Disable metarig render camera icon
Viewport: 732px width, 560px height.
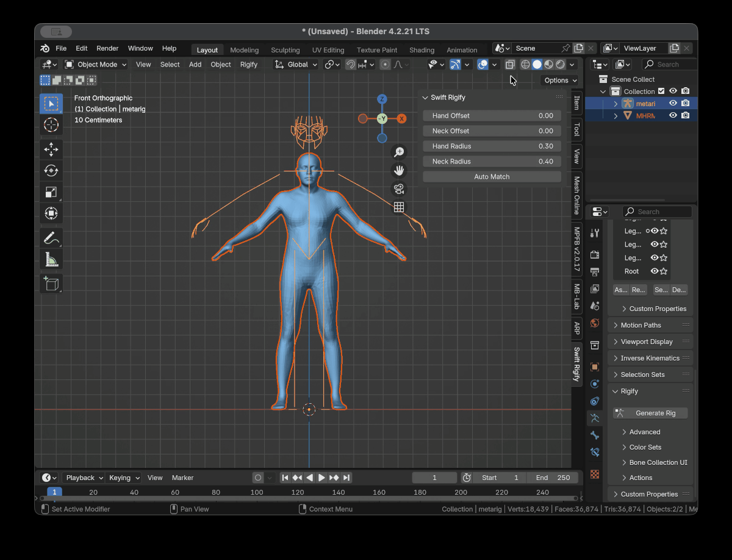(685, 103)
